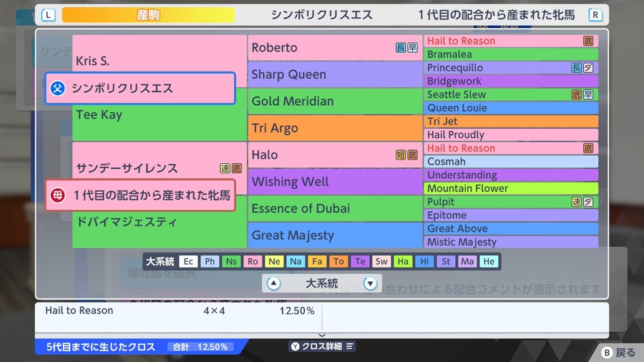Select the 産駒 tab
Viewport: 644px width, 362px height.
[x=148, y=15]
